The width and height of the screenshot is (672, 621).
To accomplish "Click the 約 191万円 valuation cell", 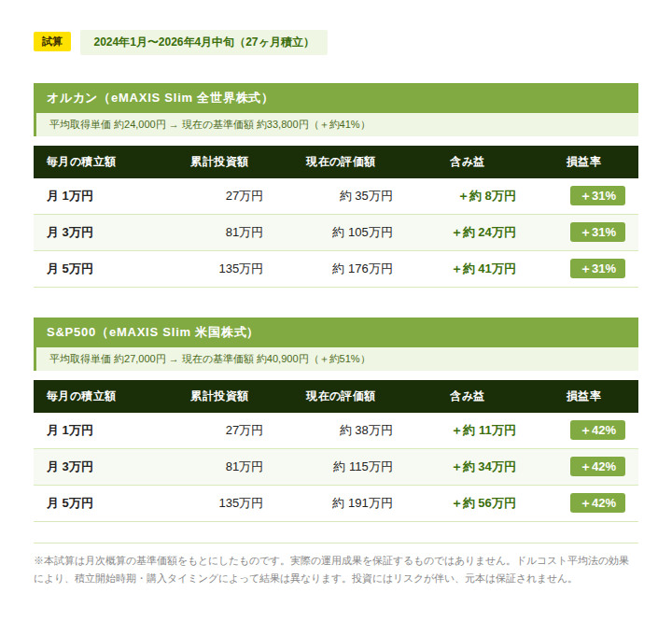I will pyautogui.click(x=362, y=503).
